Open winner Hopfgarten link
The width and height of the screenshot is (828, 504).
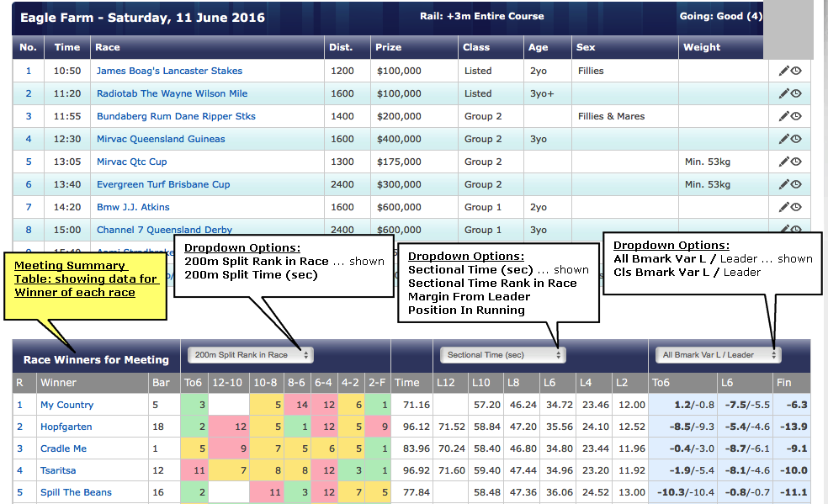click(x=66, y=427)
